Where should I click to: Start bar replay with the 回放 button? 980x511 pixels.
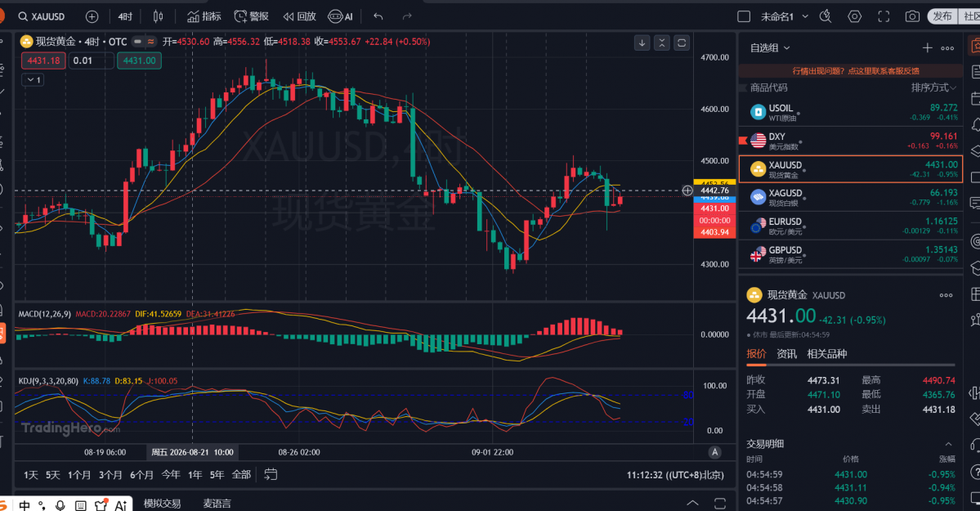point(299,16)
